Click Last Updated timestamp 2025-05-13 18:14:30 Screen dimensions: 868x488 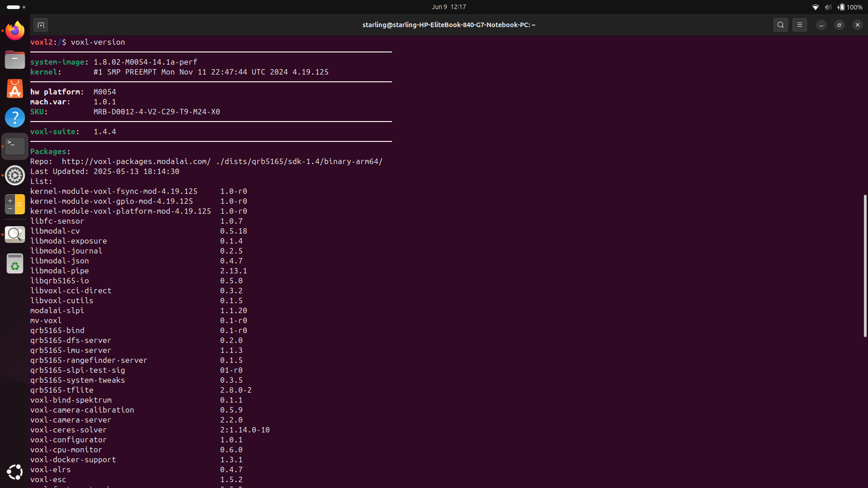click(x=137, y=171)
